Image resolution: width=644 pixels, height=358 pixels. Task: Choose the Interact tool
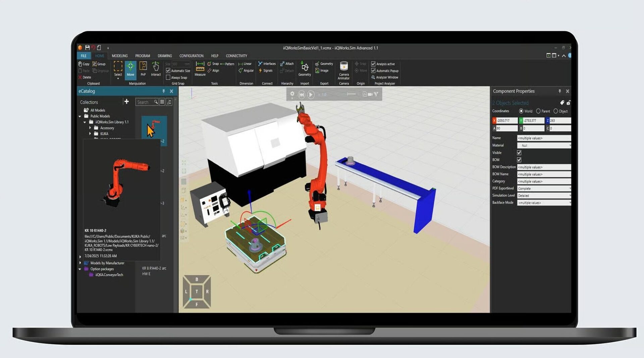(155, 70)
